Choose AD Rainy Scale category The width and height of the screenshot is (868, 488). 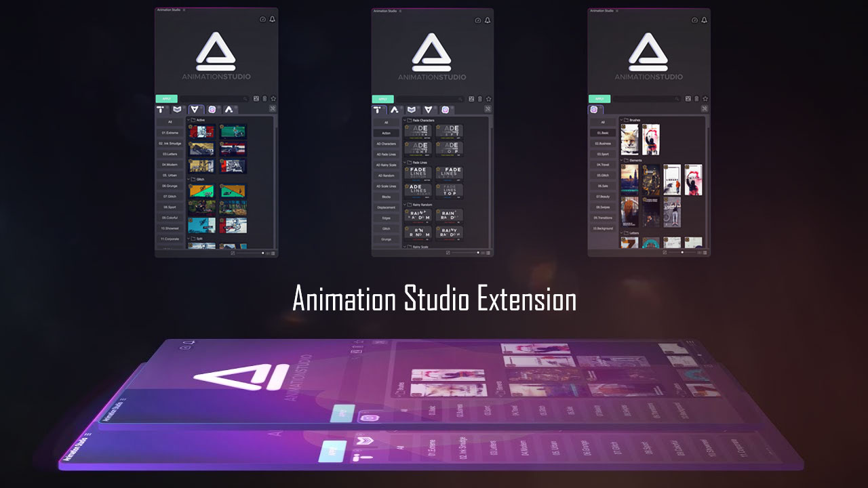[x=387, y=165]
